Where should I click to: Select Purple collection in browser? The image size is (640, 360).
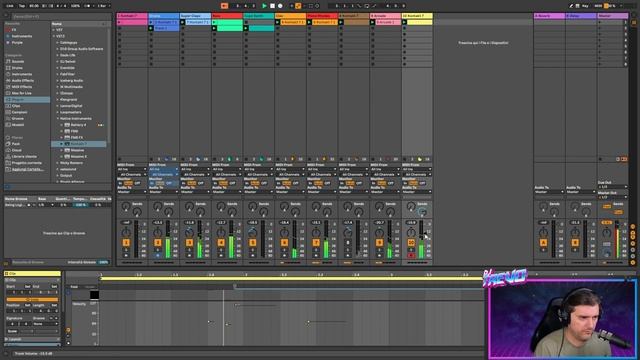click(17, 42)
